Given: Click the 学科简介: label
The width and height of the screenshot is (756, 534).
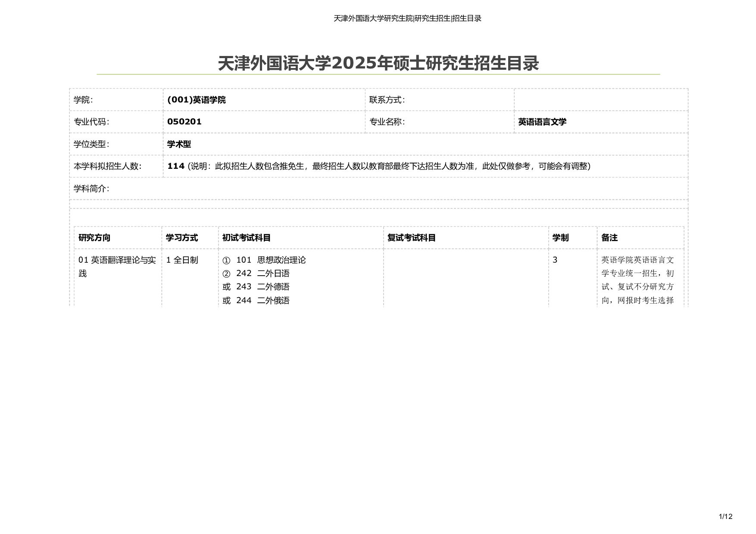Looking at the screenshot, I should pyautogui.click(x=91, y=189).
